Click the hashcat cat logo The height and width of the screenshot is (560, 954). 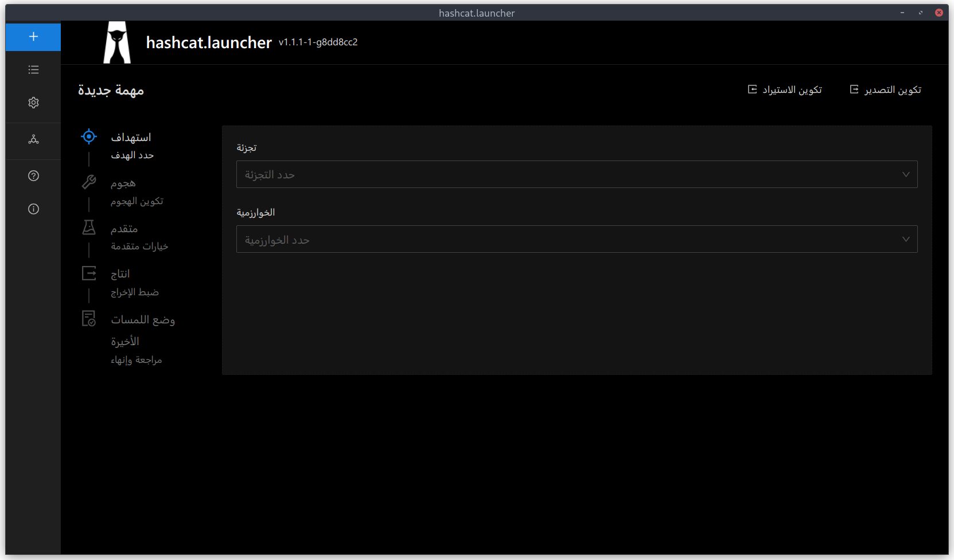click(117, 42)
